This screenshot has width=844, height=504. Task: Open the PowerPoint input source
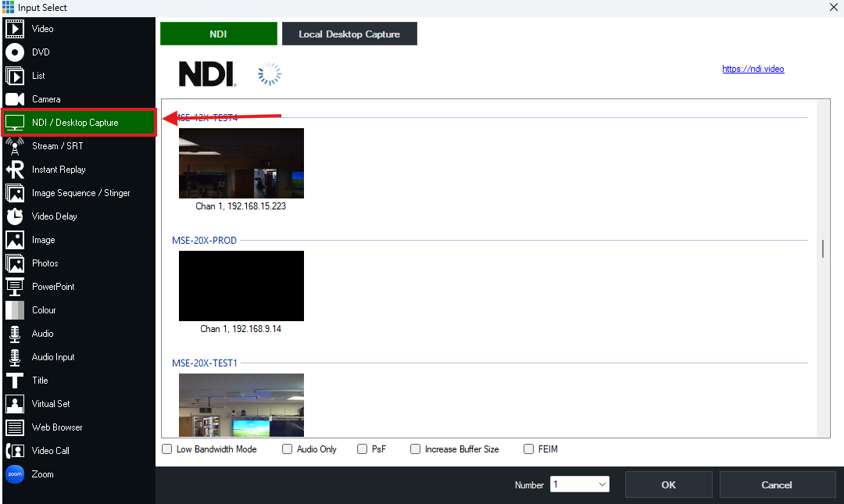click(59, 287)
